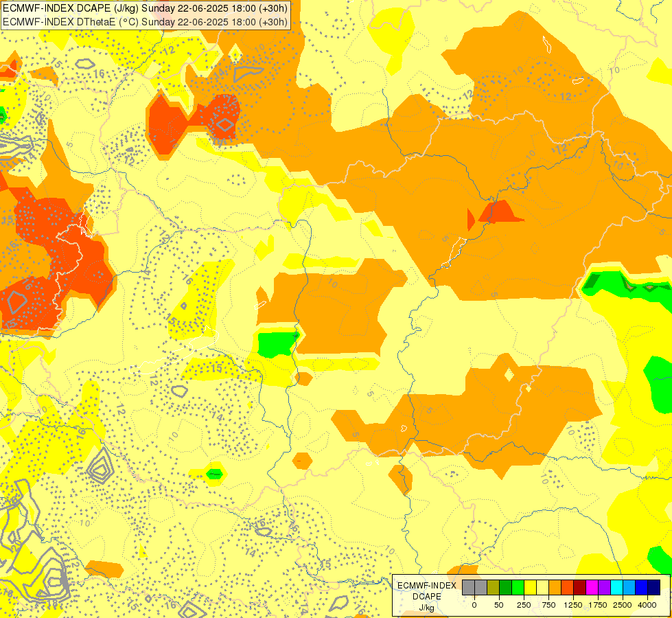Click the medium blue legend swatch

[642, 587]
